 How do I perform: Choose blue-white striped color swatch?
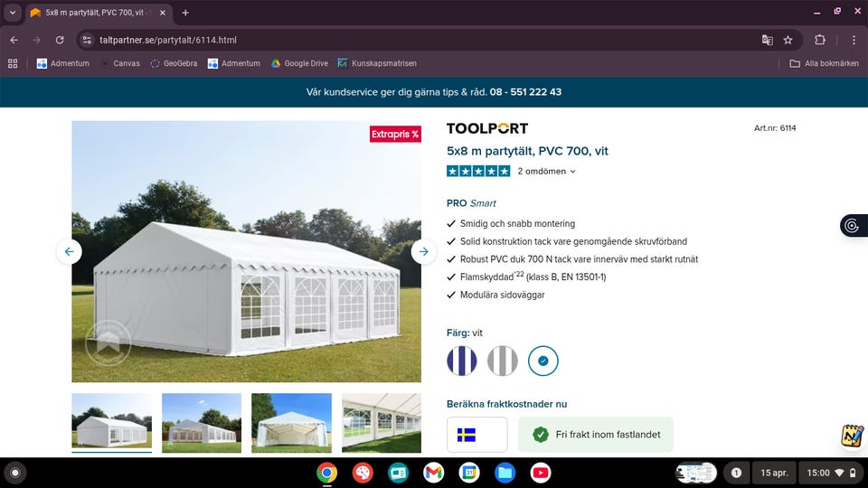click(x=462, y=361)
